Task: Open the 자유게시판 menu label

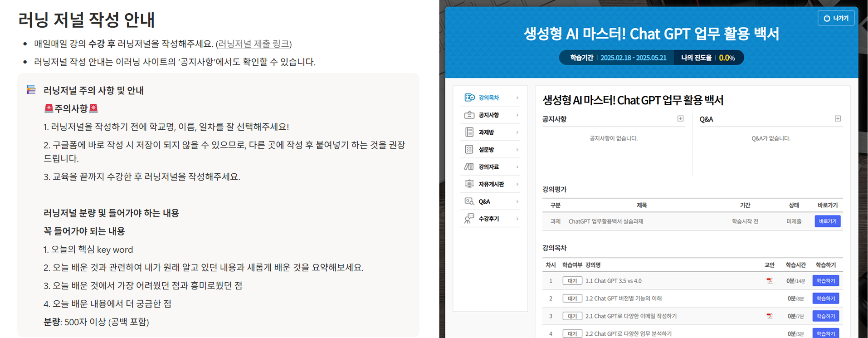Action: click(491, 184)
